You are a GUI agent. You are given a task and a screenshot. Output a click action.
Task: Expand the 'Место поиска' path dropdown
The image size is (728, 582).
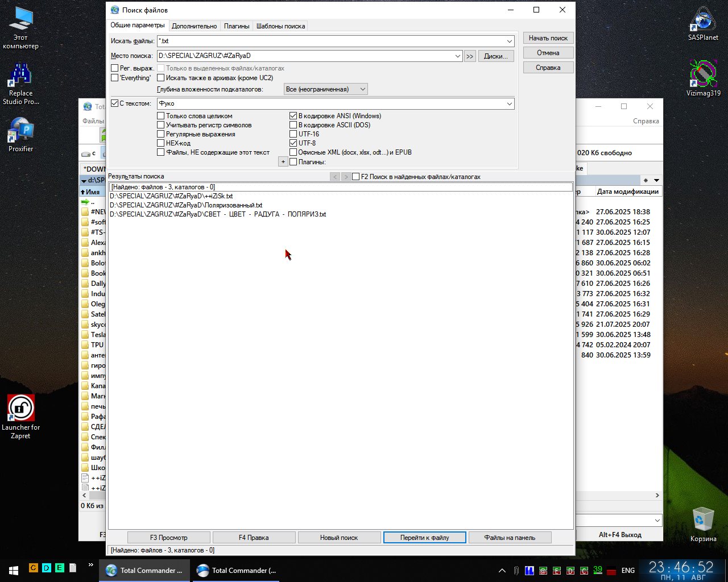[x=458, y=56]
